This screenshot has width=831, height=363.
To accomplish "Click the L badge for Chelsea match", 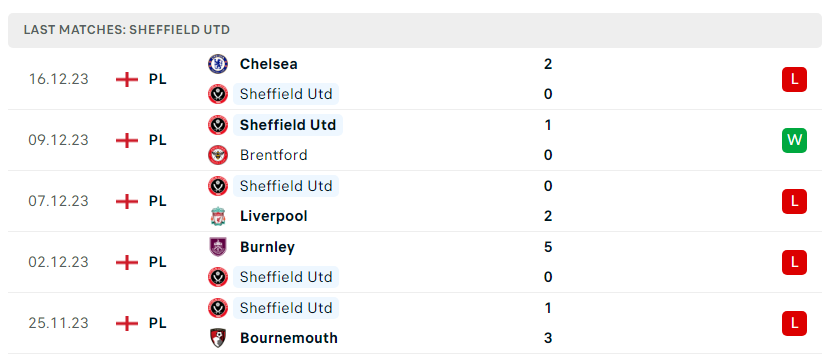I will (794, 79).
